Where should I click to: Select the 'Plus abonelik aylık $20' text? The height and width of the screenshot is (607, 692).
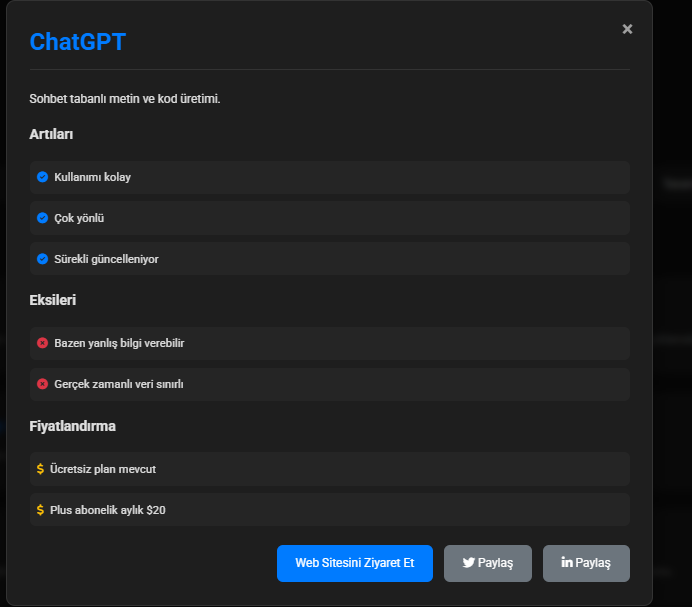(108, 510)
